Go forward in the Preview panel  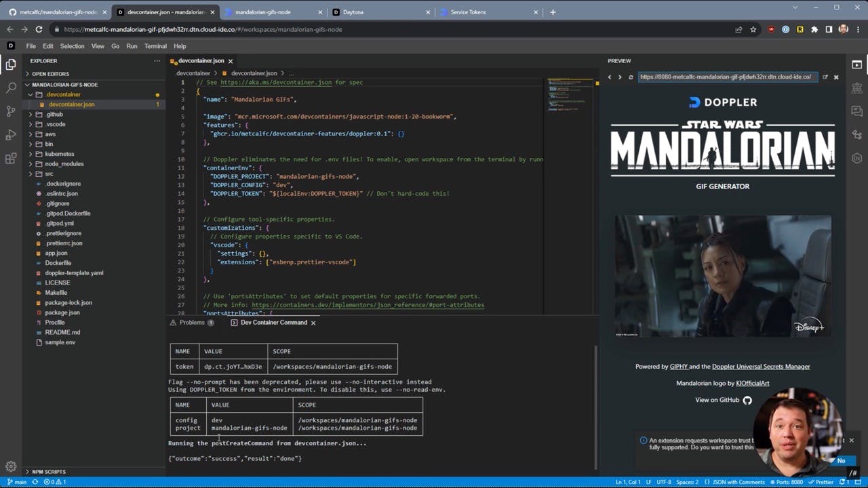pos(619,77)
